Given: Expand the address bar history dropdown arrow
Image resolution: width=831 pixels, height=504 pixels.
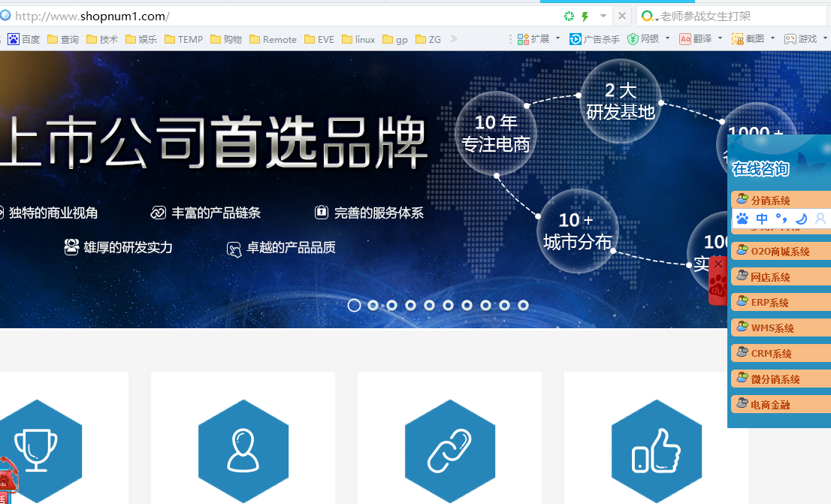Looking at the screenshot, I should [603, 16].
